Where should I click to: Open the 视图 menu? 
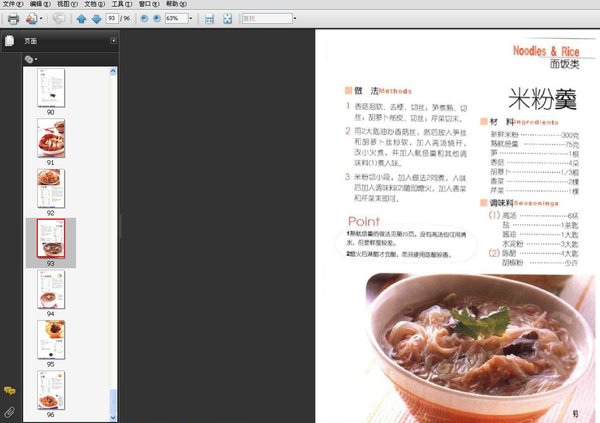coord(67,4)
